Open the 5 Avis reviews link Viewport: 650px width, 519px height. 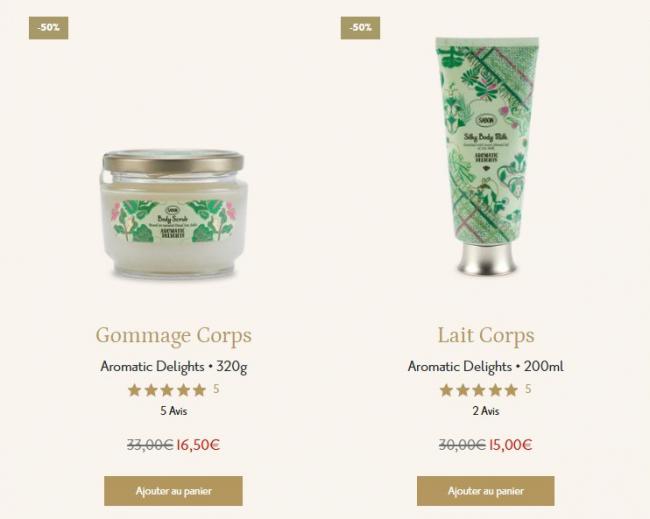(174, 411)
